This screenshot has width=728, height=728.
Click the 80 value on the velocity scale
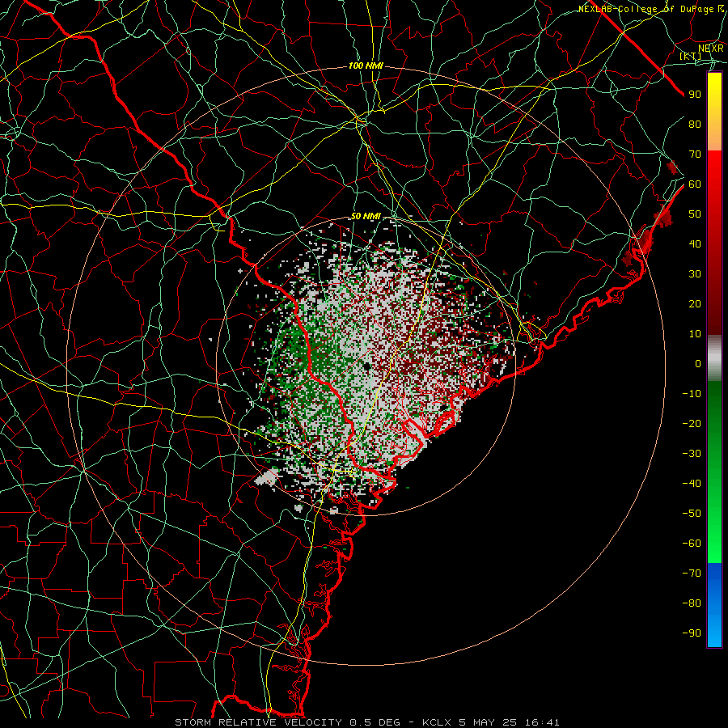point(695,124)
